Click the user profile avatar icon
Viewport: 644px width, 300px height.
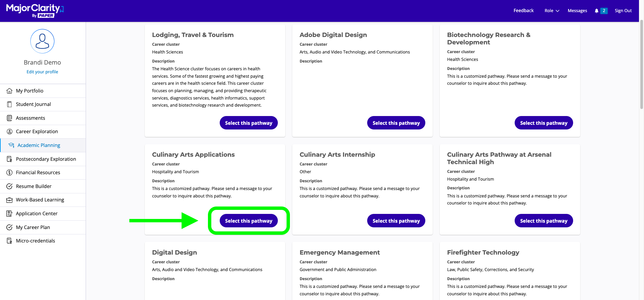[x=42, y=41]
